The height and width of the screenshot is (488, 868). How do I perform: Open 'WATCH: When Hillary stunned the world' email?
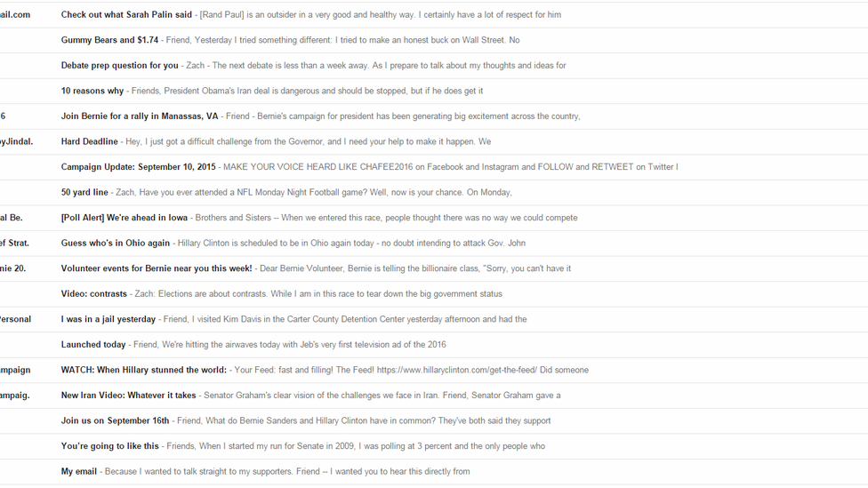(434, 370)
